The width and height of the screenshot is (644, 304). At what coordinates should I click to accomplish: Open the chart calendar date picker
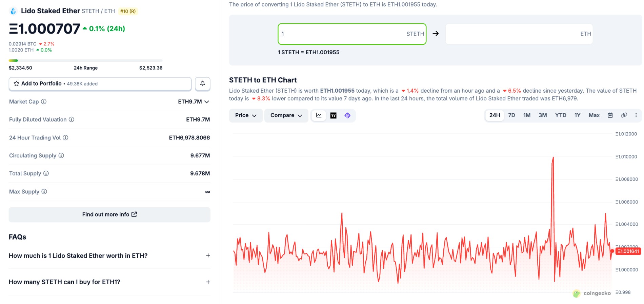tap(610, 115)
